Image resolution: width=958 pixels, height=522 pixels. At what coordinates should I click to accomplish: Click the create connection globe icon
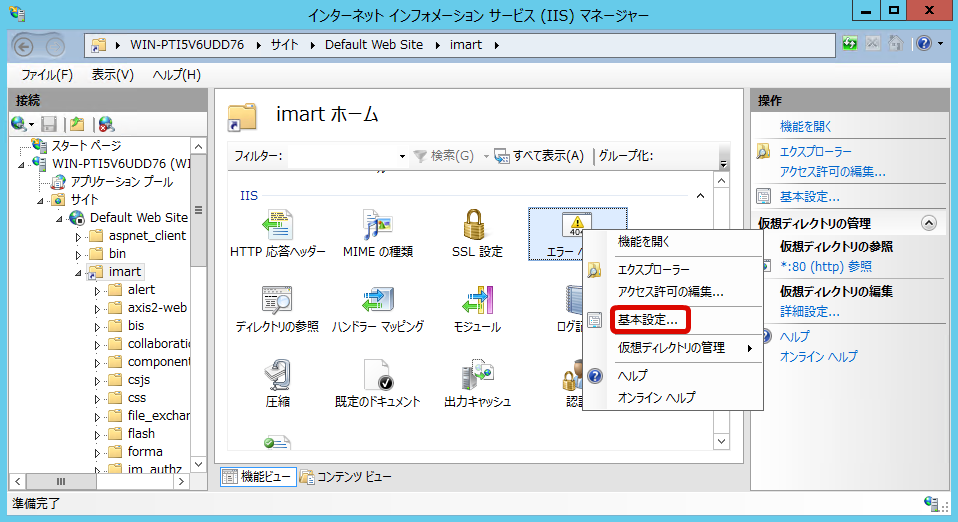point(19,124)
